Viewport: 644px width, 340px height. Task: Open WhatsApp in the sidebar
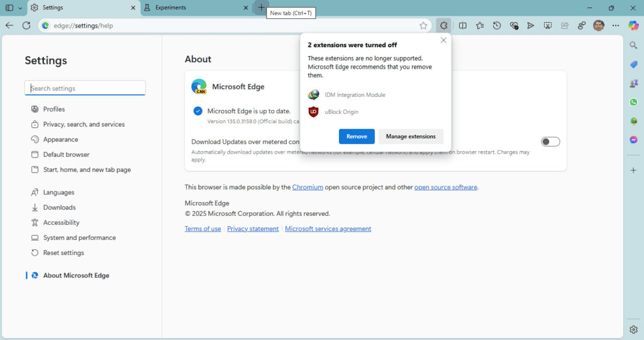[633, 102]
